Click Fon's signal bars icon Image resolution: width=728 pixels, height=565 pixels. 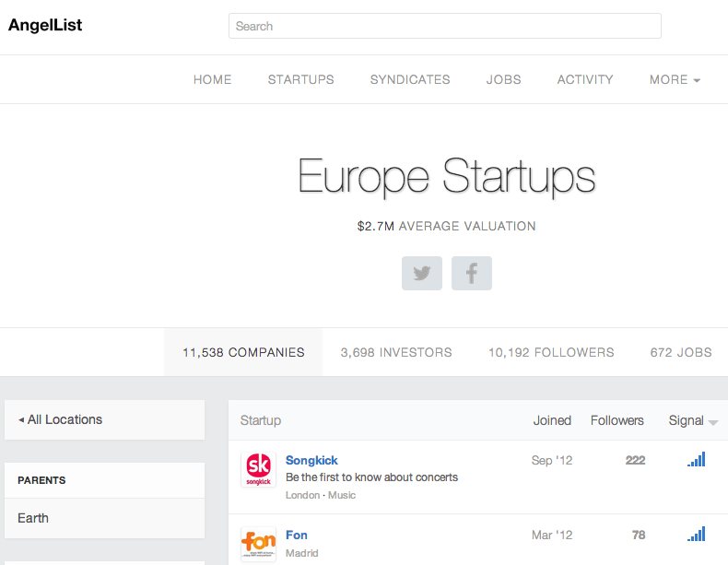point(697,535)
